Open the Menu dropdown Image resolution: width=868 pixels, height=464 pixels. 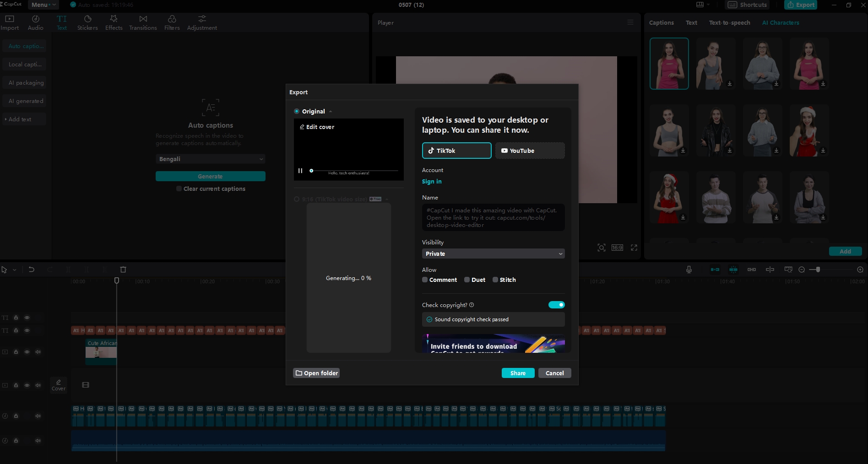pyautogui.click(x=43, y=5)
